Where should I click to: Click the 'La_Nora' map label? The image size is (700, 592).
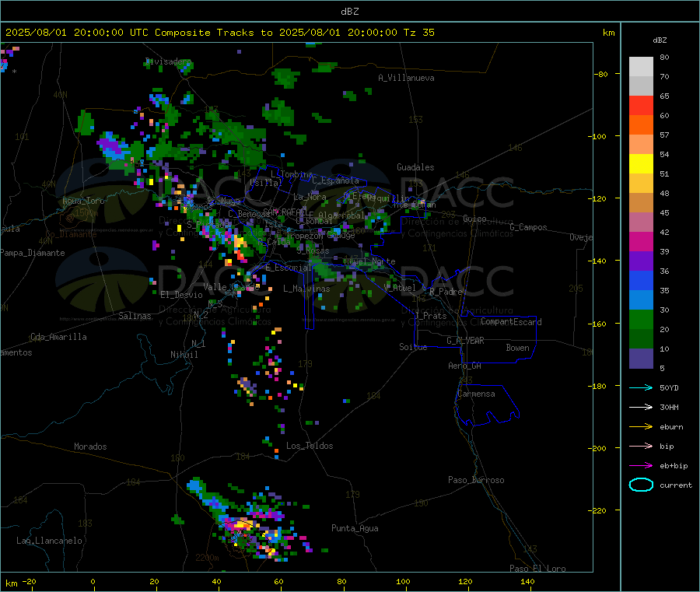tap(310, 197)
